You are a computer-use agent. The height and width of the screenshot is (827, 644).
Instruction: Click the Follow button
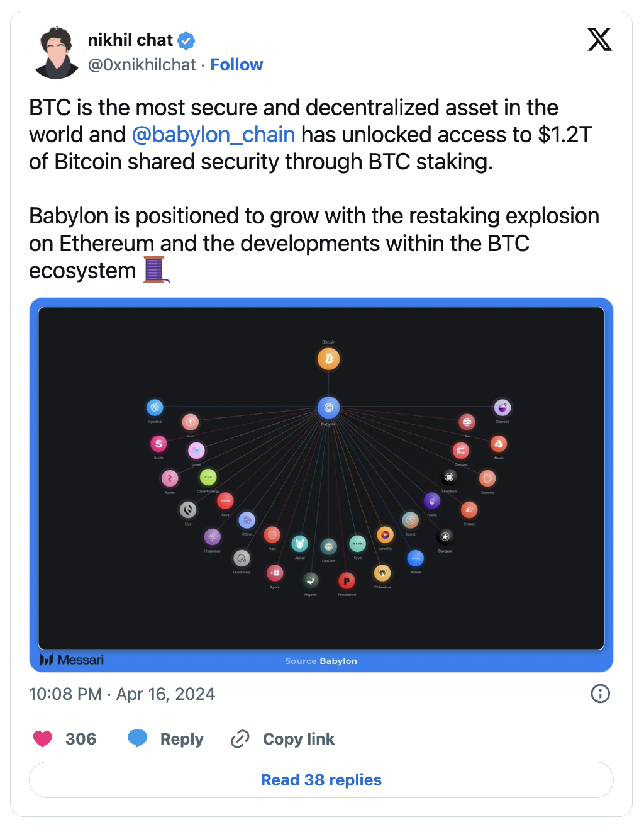236,64
